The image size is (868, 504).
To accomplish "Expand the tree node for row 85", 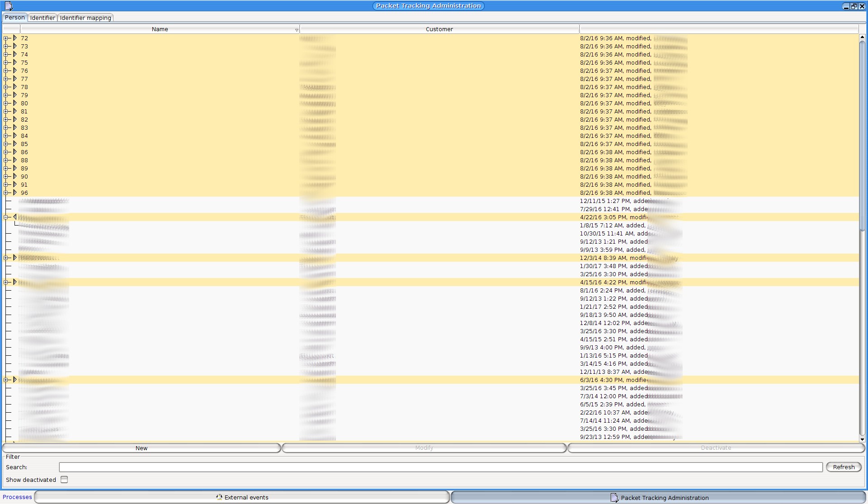I will 6,144.
